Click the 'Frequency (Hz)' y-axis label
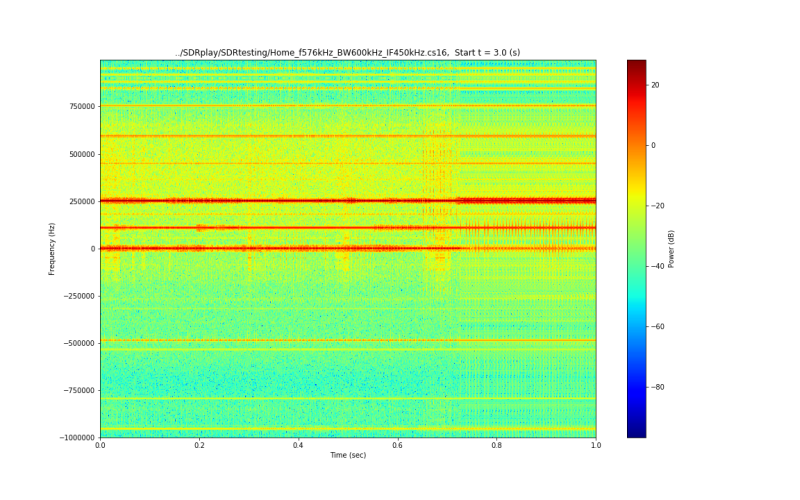The width and height of the screenshot is (800, 500). tap(52, 249)
